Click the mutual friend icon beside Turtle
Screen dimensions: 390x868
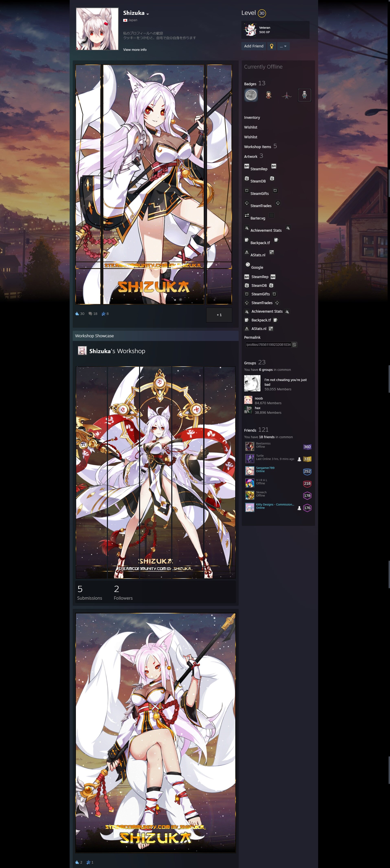(299, 459)
